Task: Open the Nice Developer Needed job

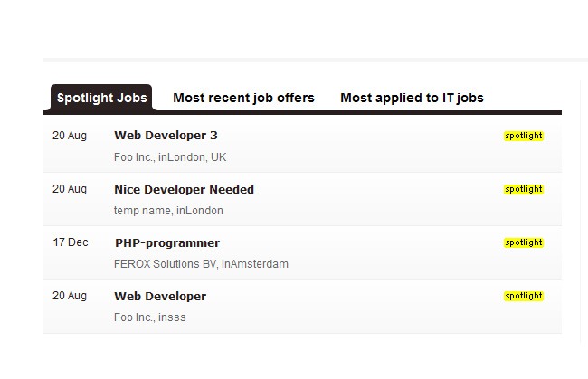Action: click(x=184, y=189)
